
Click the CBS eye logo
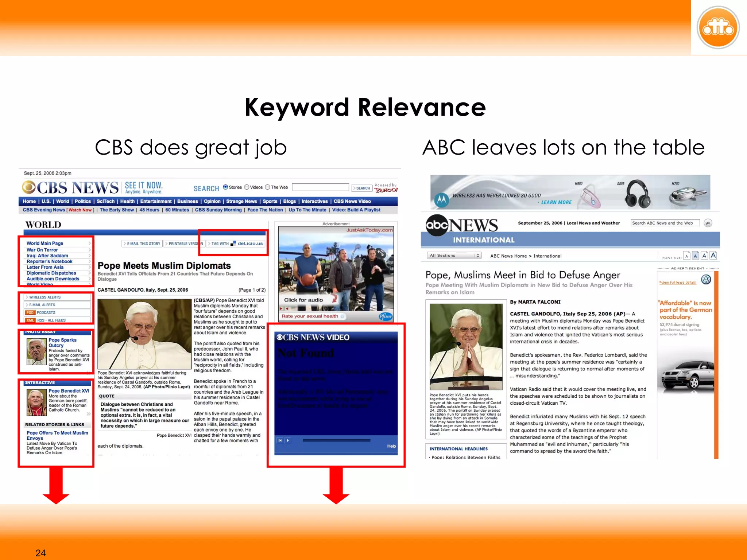pyautogui.click(x=29, y=187)
